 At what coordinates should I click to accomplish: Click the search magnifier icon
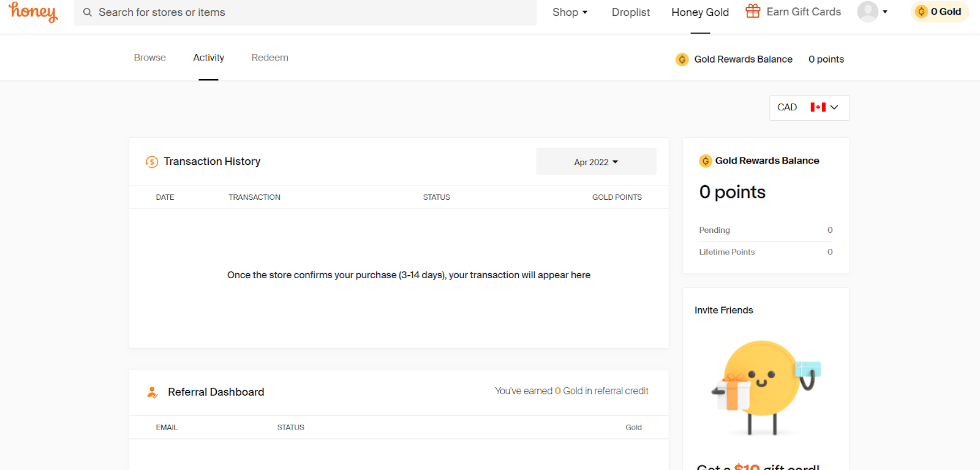coord(88,12)
